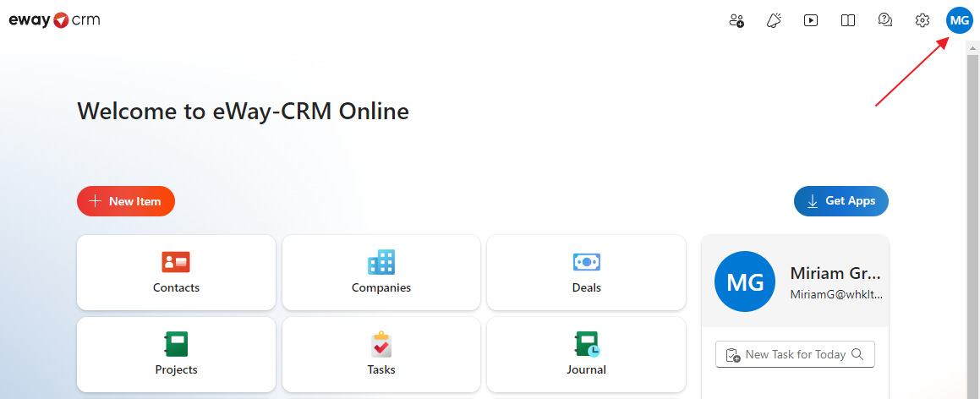Image resolution: width=980 pixels, height=399 pixels.
Task: Click the Companies building icon
Action: (x=381, y=262)
